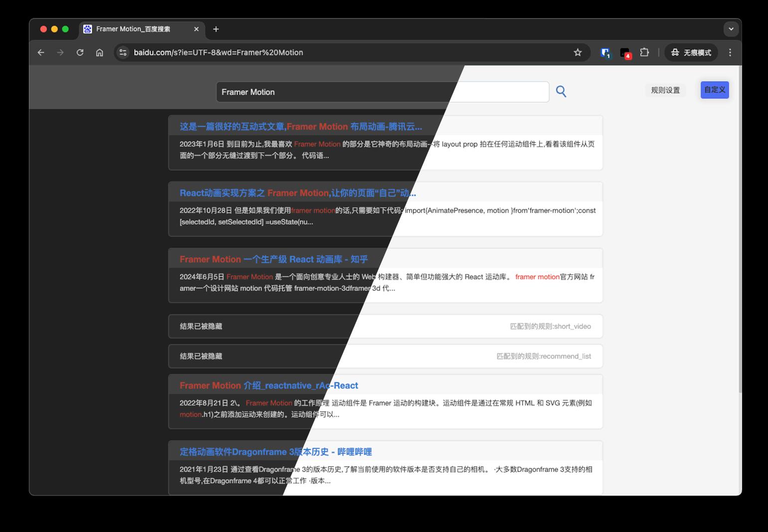Image resolution: width=768 pixels, height=532 pixels.
Task: Open 规则设置 rule settings
Action: [665, 90]
